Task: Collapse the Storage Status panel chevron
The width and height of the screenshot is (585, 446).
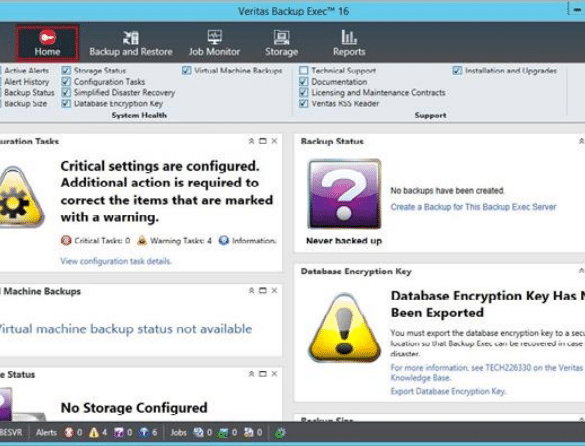Action: [251, 374]
